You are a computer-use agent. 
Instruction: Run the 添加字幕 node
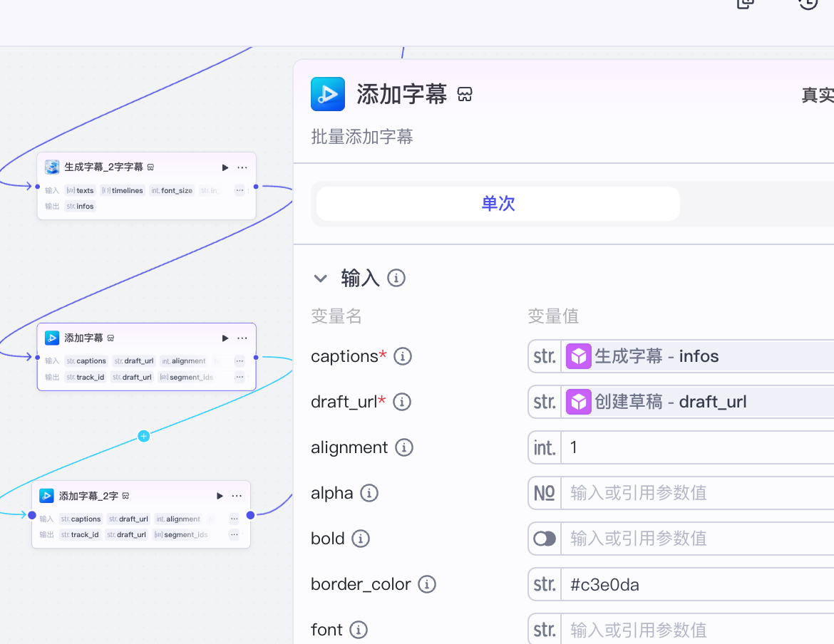(225, 338)
